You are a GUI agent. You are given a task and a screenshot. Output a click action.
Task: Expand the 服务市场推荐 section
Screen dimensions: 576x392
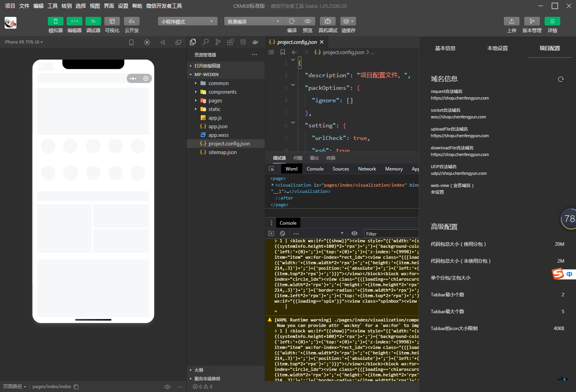click(x=225, y=379)
